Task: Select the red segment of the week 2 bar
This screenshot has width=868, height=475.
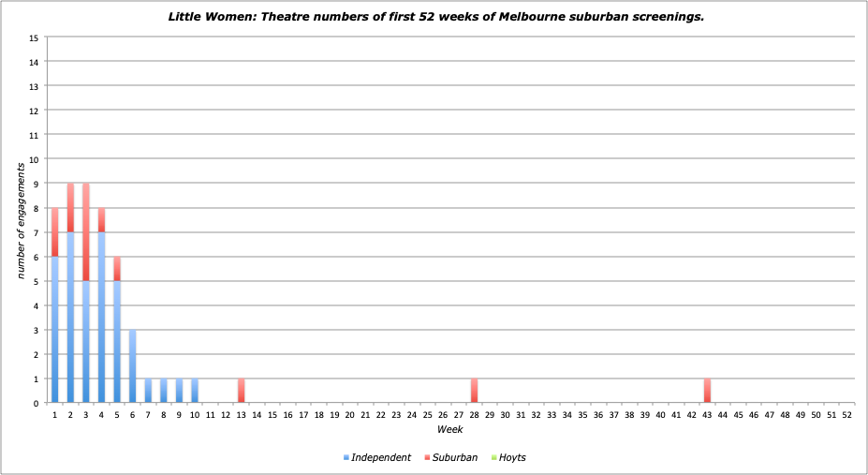Action: (70, 208)
